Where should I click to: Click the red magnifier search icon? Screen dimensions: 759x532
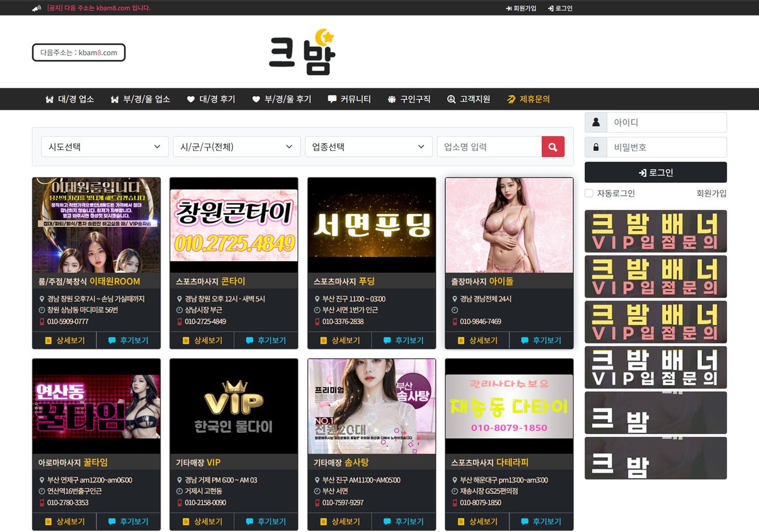[x=552, y=146]
